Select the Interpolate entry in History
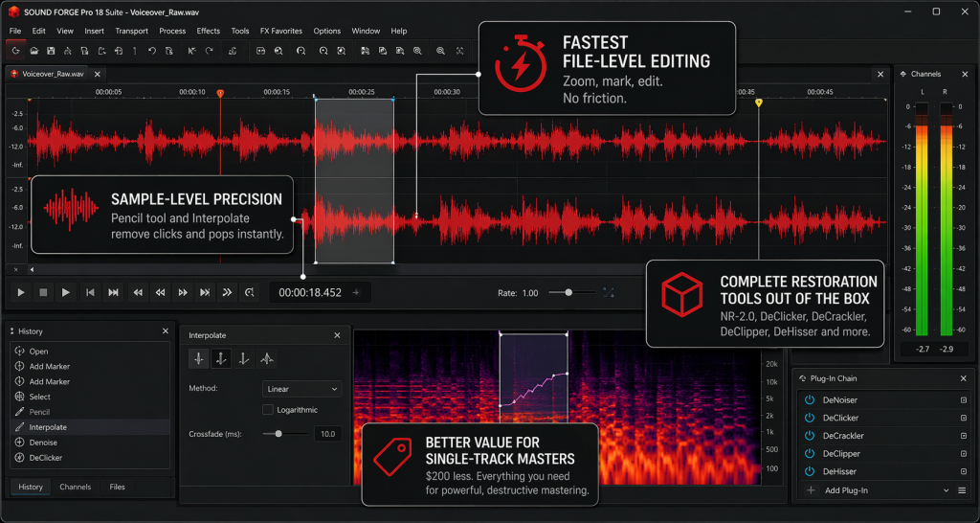The width and height of the screenshot is (980, 523). 90,427
